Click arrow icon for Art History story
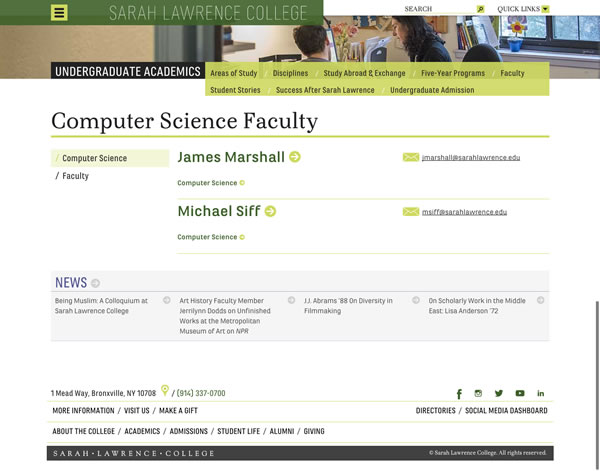600x471 pixels. tap(291, 300)
